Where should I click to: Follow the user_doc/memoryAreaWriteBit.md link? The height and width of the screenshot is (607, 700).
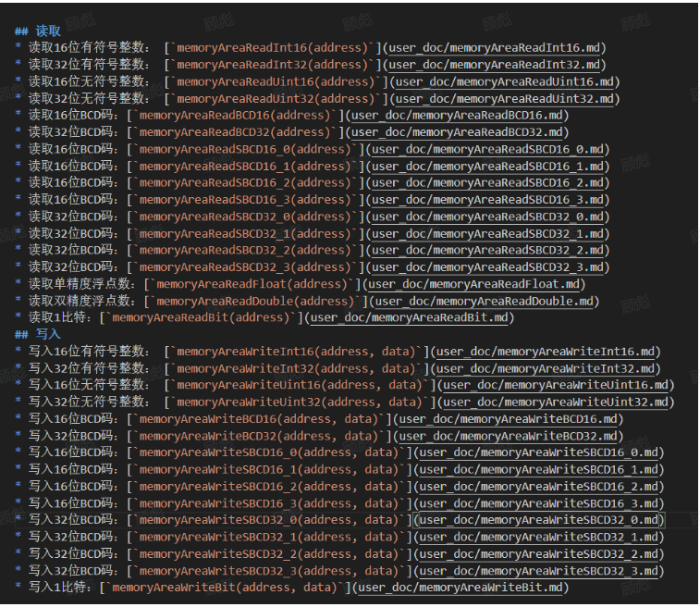tap(461, 588)
